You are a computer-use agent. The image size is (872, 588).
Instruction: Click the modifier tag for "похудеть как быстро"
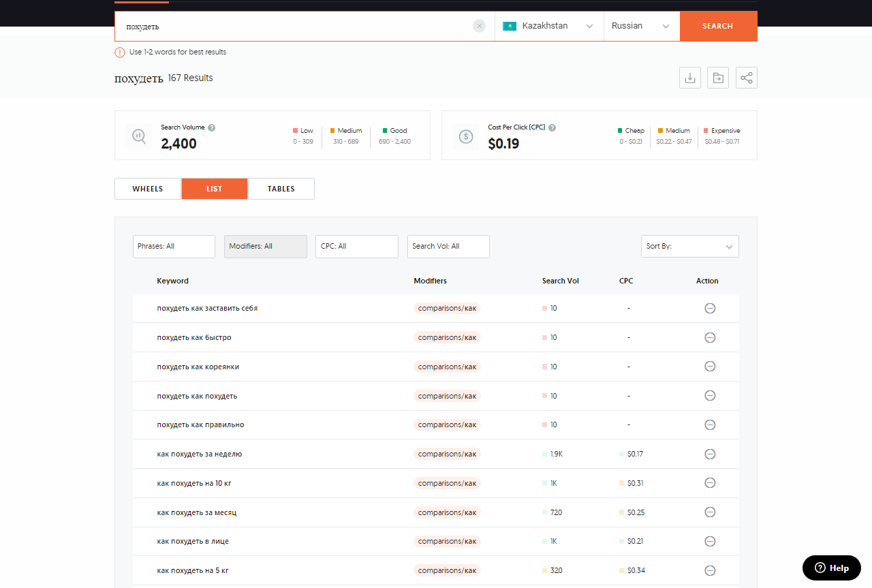pos(447,337)
